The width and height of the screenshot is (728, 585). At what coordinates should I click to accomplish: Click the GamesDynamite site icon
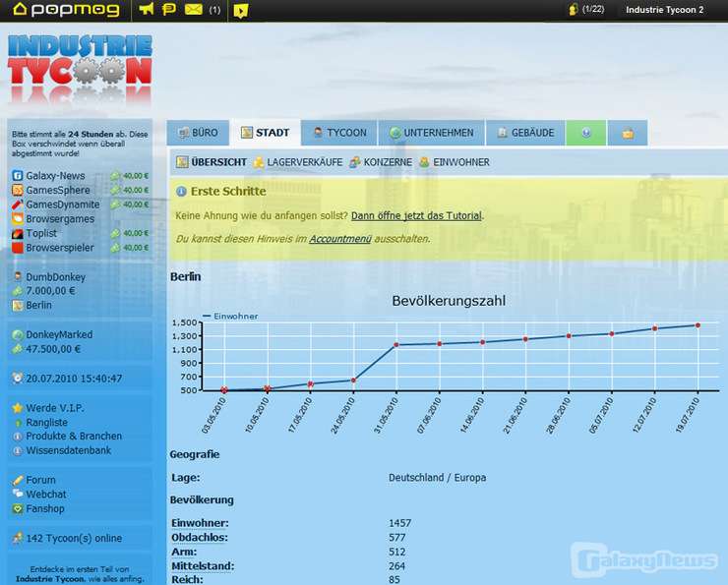17,205
